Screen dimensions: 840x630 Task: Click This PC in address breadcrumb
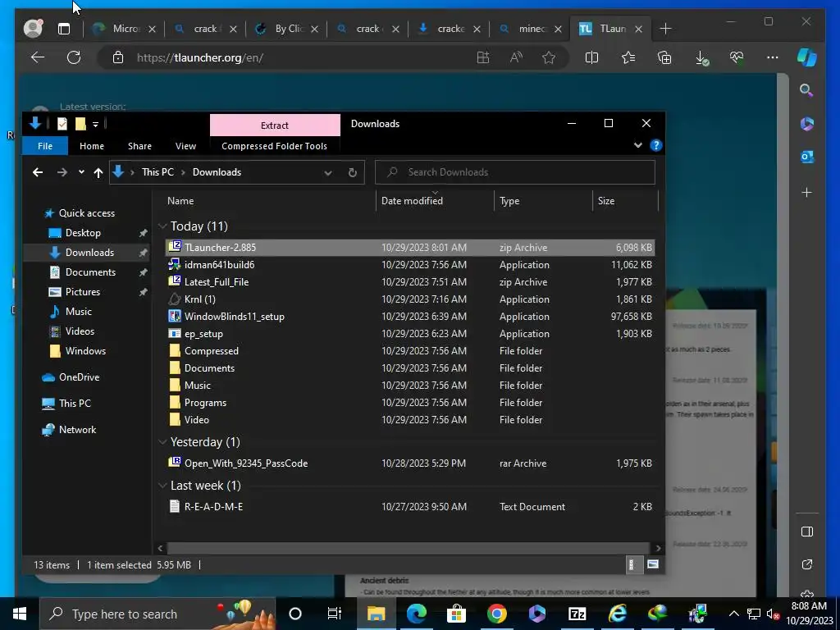point(157,172)
